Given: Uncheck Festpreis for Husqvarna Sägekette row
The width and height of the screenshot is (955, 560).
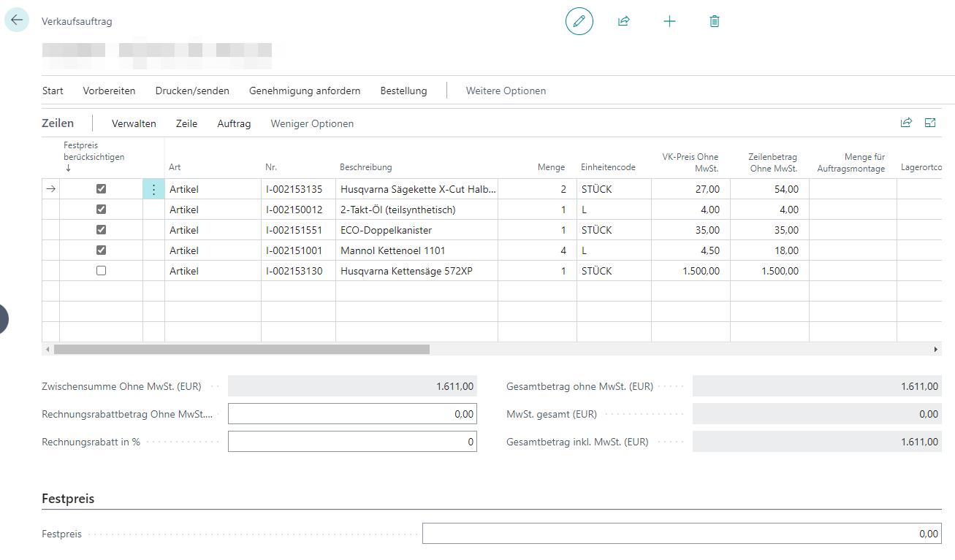Looking at the screenshot, I should click(x=102, y=189).
